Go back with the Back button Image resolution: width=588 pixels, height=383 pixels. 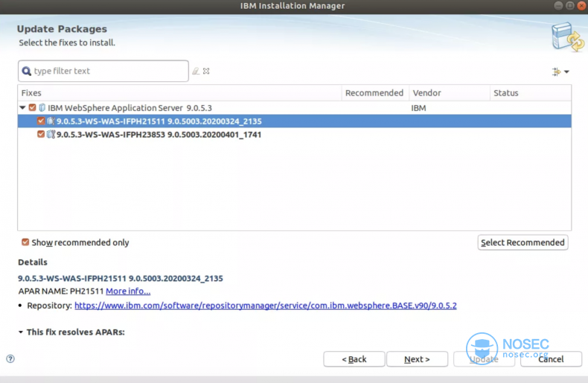click(x=354, y=359)
